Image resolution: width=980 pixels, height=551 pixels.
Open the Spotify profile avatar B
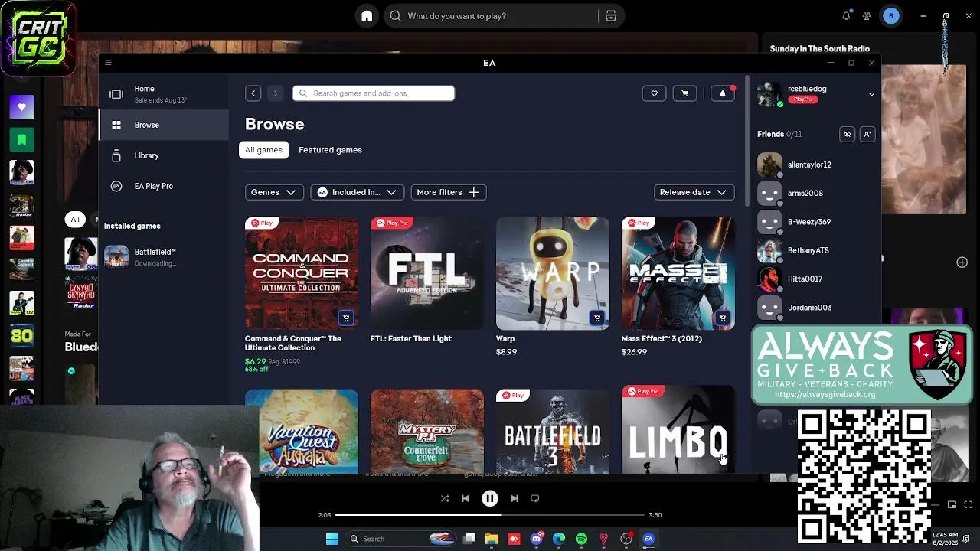[x=890, y=16]
